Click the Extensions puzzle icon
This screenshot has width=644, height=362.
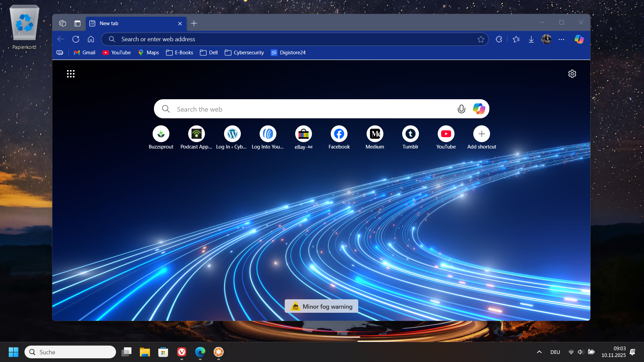point(499,39)
